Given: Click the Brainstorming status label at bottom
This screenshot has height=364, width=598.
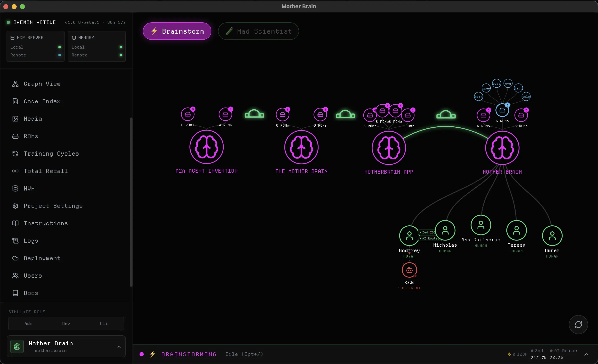Looking at the screenshot, I should click(x=189, y=354).
